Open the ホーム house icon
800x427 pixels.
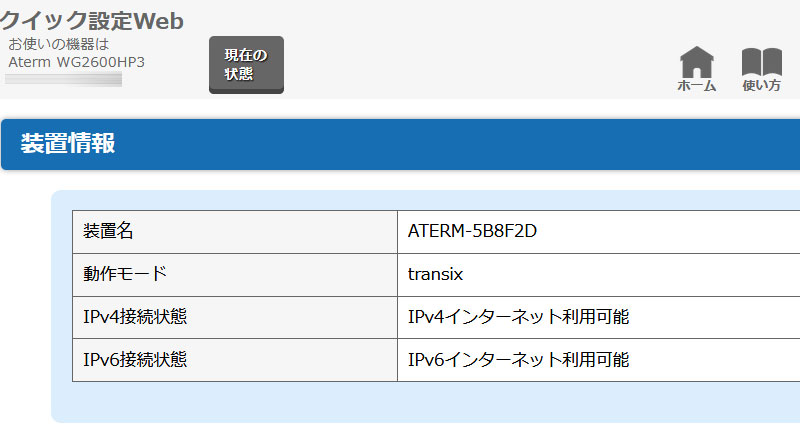[696, 62]
